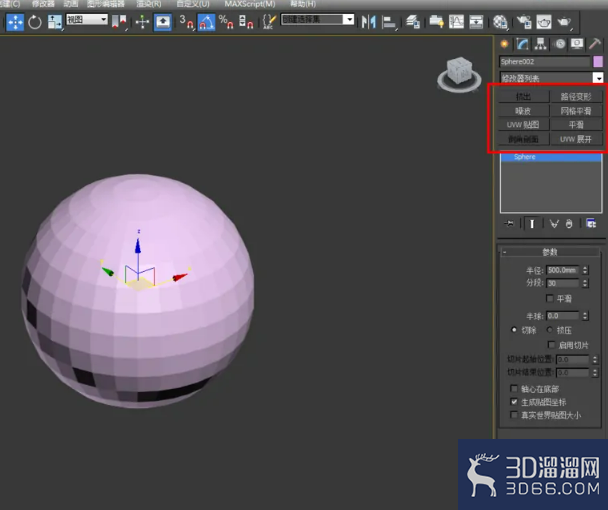Open the 渲染(R) menu

(149, 4)
